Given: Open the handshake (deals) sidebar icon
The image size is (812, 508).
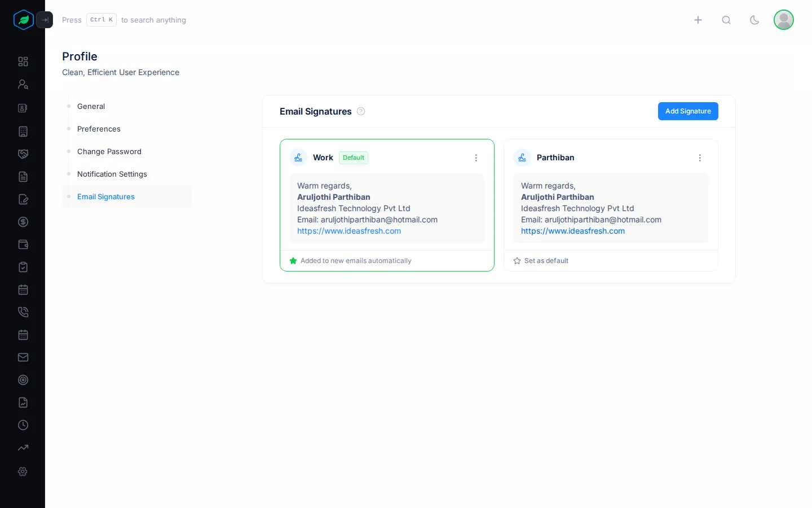Looking at the screenshot, I should (23, 154).
